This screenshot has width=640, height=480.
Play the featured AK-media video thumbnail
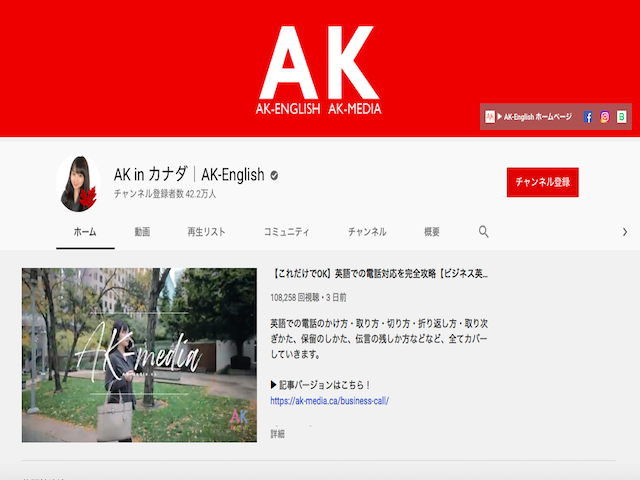[x=139, y=355]
